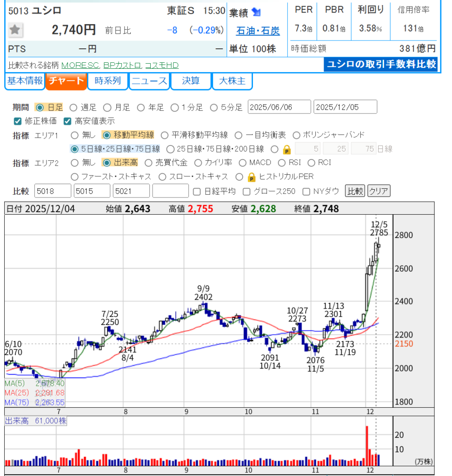This screenshot has height=476, width=452.
Task: Open the 決算 tab
Action: coord(191,81)
